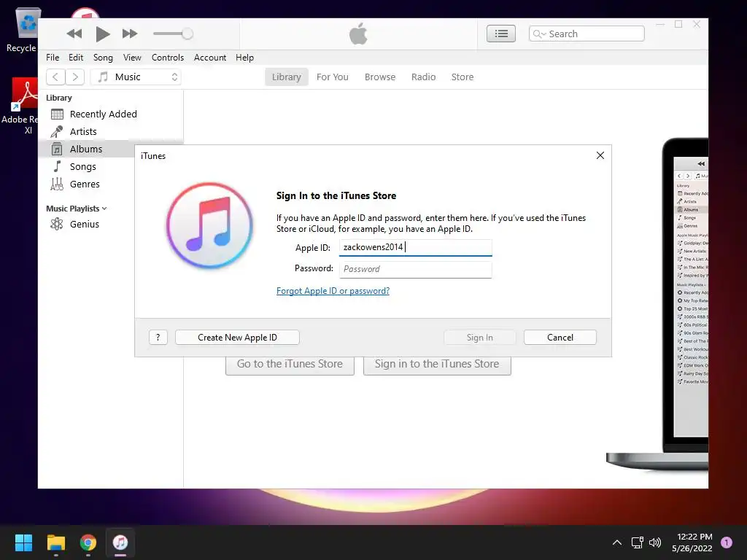Skip ahead with the fast-forward button
The image size is (747, 560).
(130, 34)
